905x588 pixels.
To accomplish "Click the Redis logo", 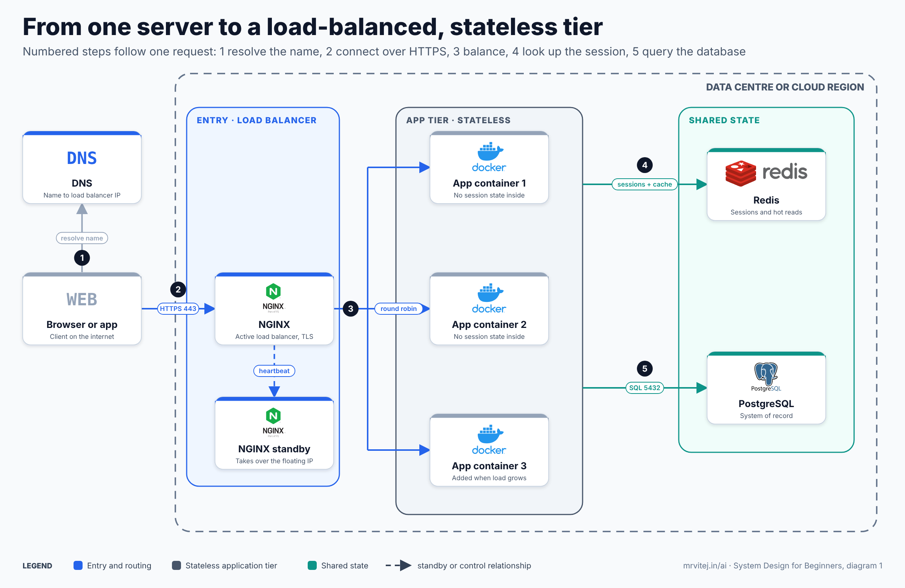I will coord(766,173).
